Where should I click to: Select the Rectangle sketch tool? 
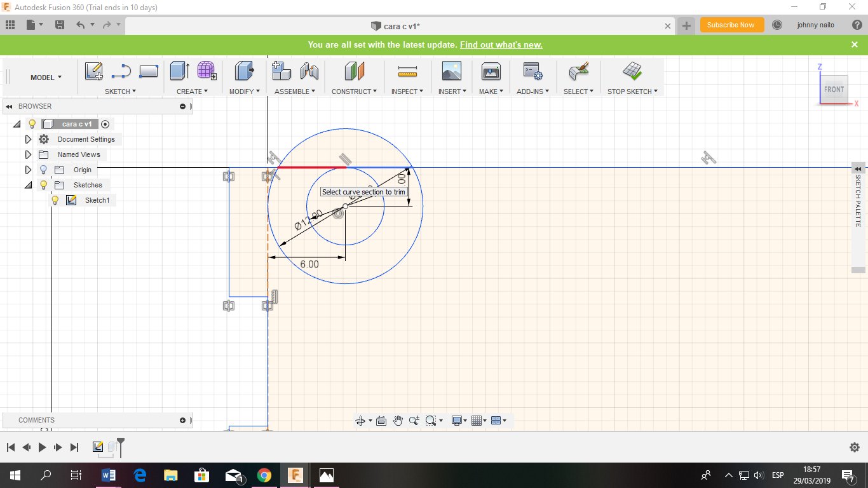pos(148,71)
